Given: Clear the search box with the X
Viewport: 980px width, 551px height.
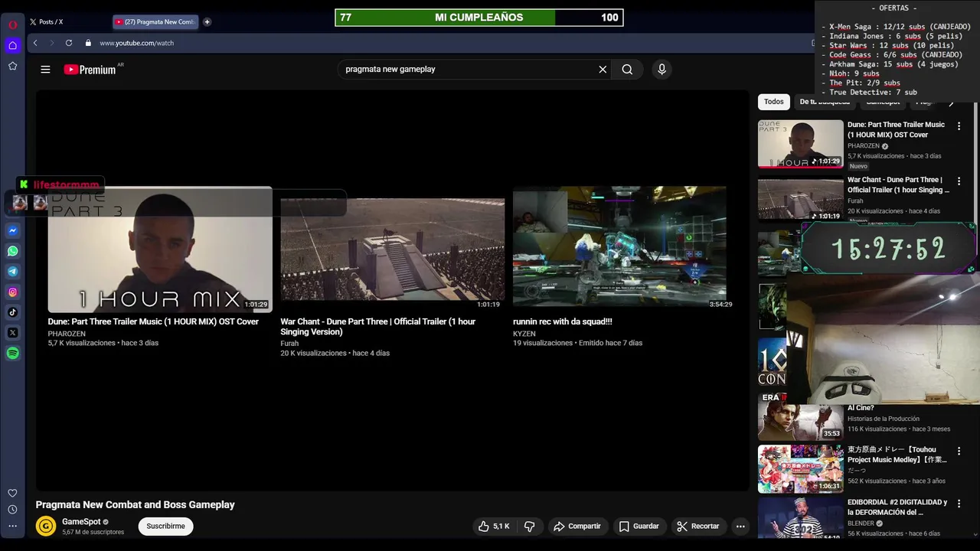Looking at the screenshot, I should pyautogui.click(x=603, y=70).
